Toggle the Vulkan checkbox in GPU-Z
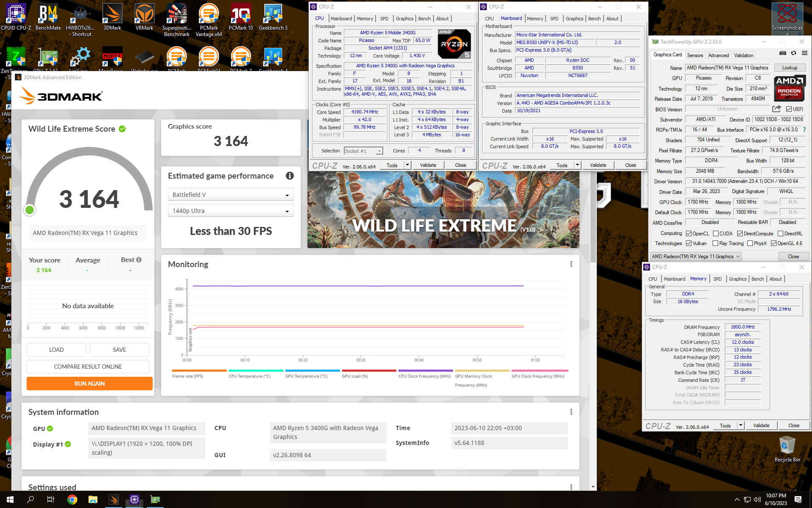Image resolution: width=812 pixels, height=508 pixels. [689, 243]
